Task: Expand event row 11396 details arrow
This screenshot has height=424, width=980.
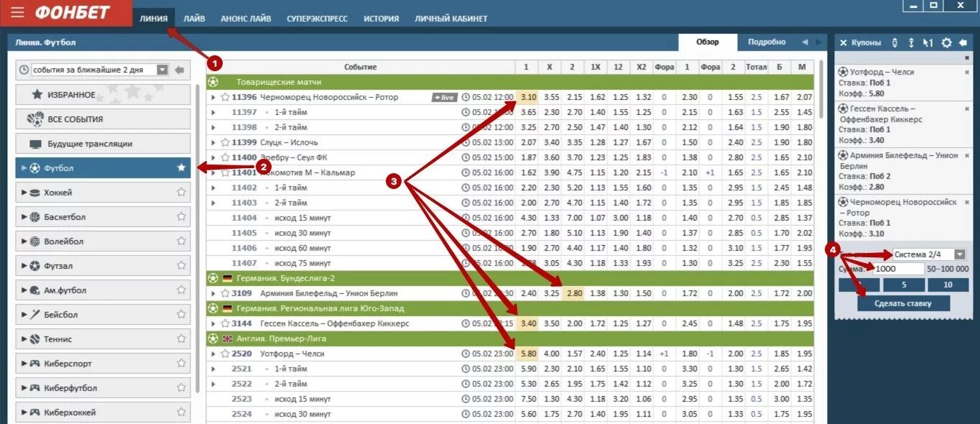Action: [213, 97]
